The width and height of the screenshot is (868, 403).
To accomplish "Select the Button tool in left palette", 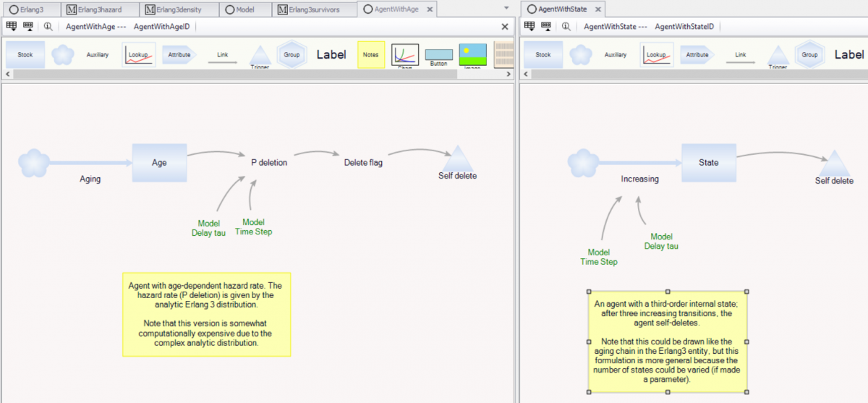I will 438,56.
